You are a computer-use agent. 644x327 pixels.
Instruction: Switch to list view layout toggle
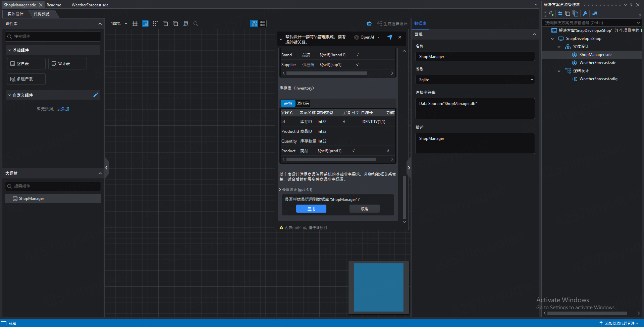262,23
